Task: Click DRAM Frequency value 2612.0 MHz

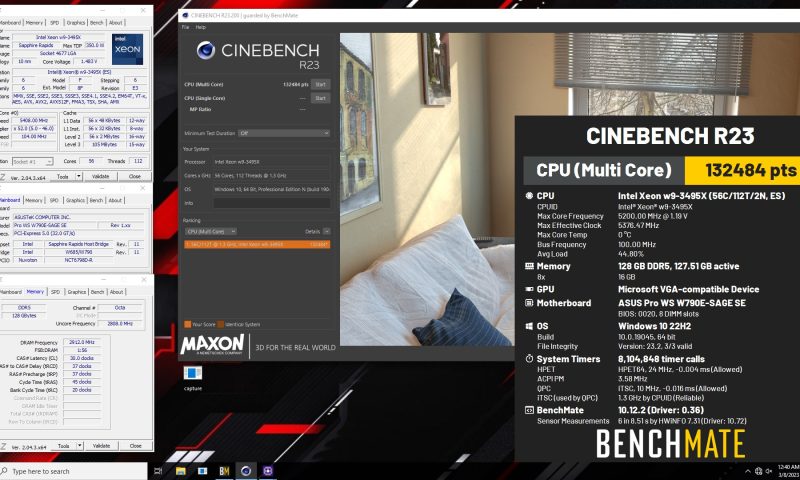Action: click(x=82, y=342)
